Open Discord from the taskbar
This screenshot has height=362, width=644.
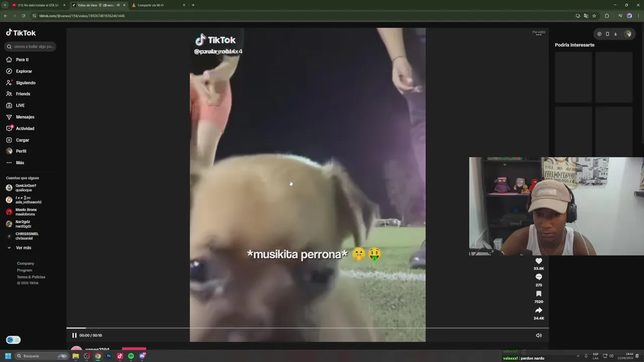tap(142, 356)
